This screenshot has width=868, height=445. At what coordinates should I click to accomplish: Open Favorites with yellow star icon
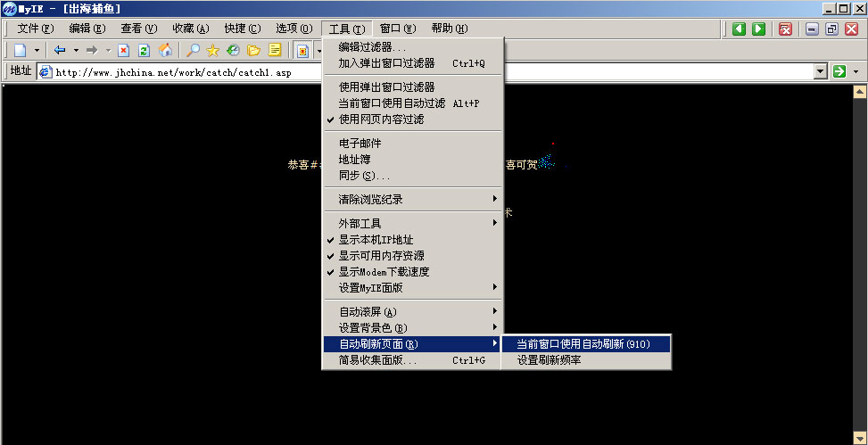[x=212, y=50]
